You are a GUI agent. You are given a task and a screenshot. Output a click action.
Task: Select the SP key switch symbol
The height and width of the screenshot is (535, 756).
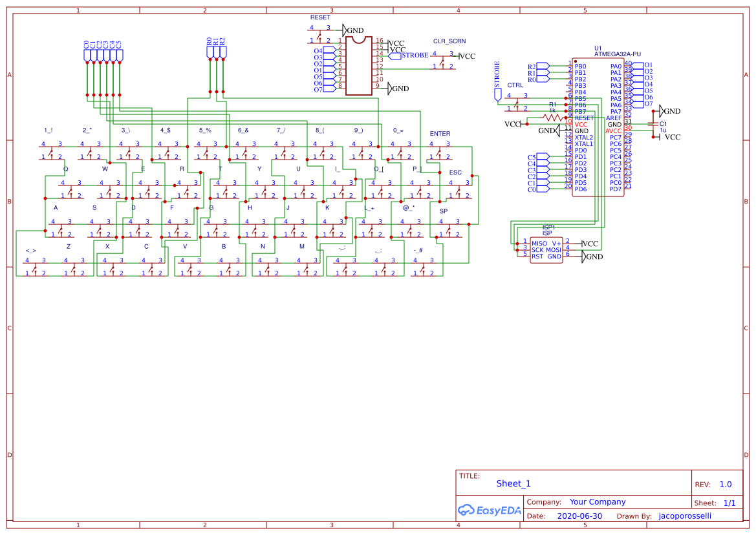click(449, 228)
